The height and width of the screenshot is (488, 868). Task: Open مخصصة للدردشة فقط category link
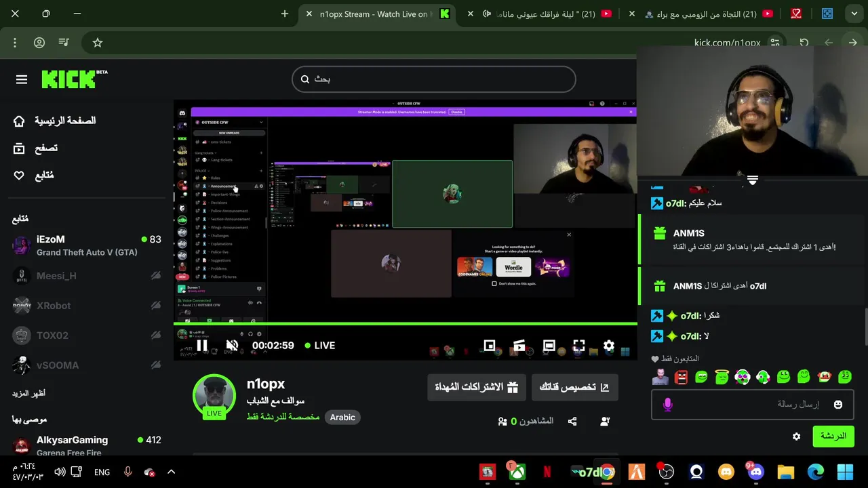283,417
